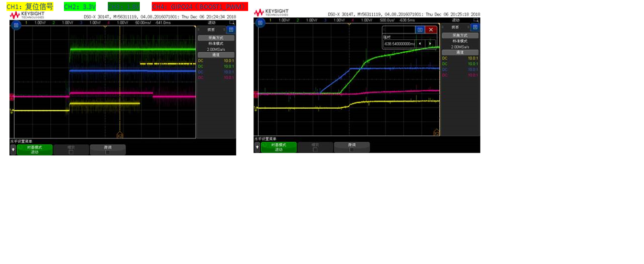Open the round blue menu icon on left oscilloscope
The image size is (644, 264).
point(16,25)
